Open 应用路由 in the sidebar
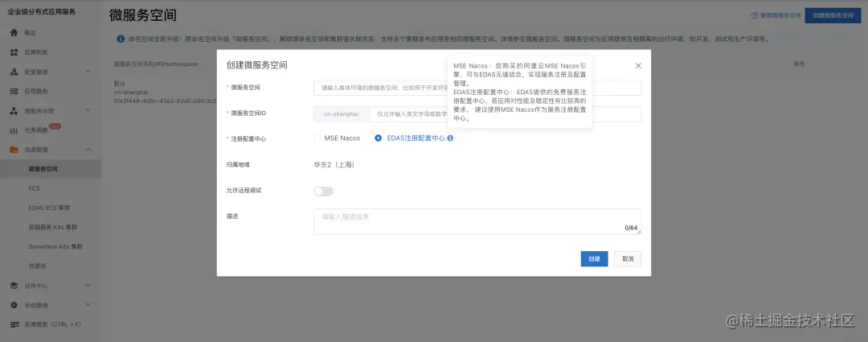868x342 pixels. [x=36, y=92]
